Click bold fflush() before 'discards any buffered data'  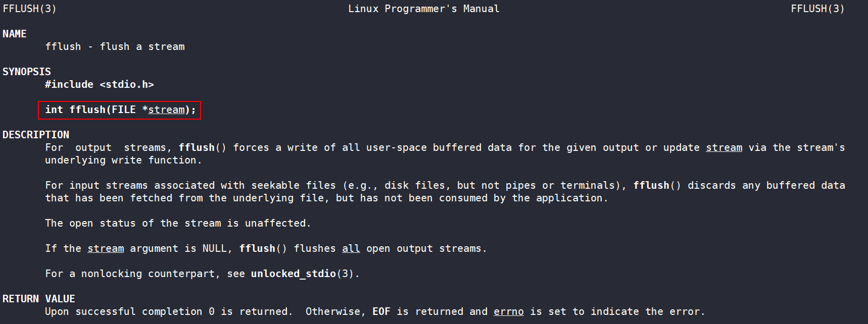point(657,185)
